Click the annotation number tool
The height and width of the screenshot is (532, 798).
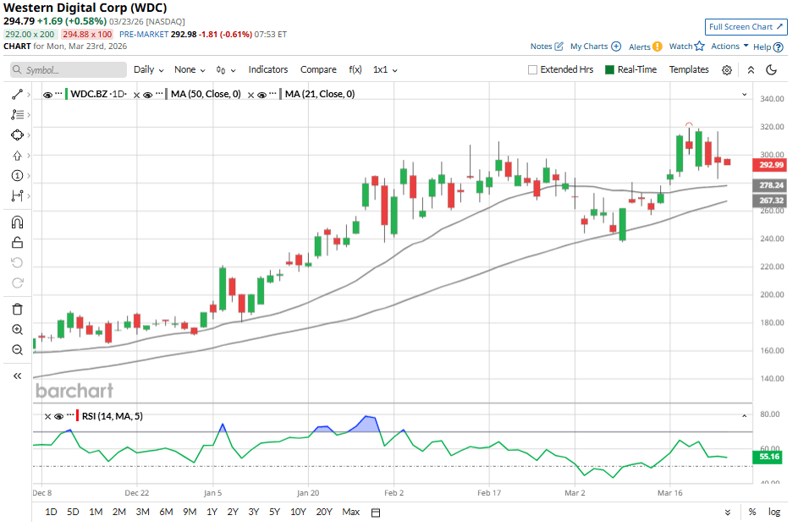click(x=17, y=175)
